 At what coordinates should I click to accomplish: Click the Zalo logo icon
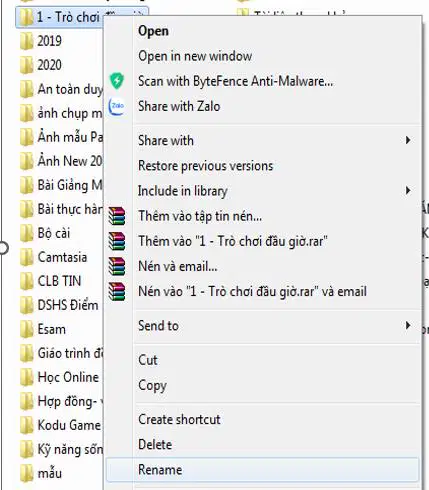(x=117, y=106)
